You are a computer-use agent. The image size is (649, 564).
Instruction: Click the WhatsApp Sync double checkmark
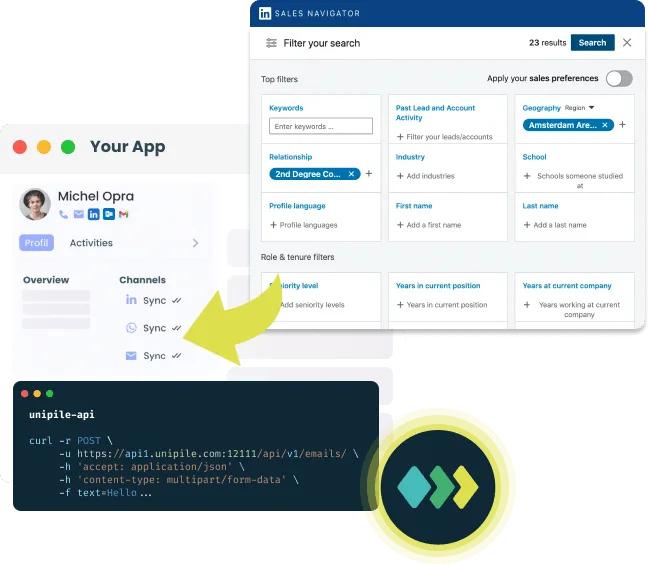click(x=177, y=328)
